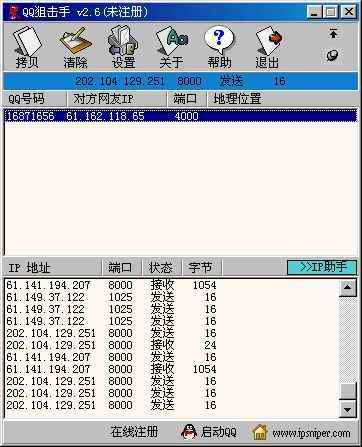362x447 pixels.
Task: Click the scrollbar thumb in the packet list
Action: [x=348, y=391]
